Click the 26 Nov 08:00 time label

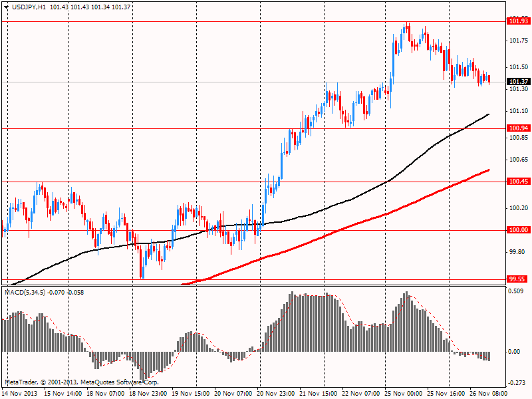[x=489, y=394]
